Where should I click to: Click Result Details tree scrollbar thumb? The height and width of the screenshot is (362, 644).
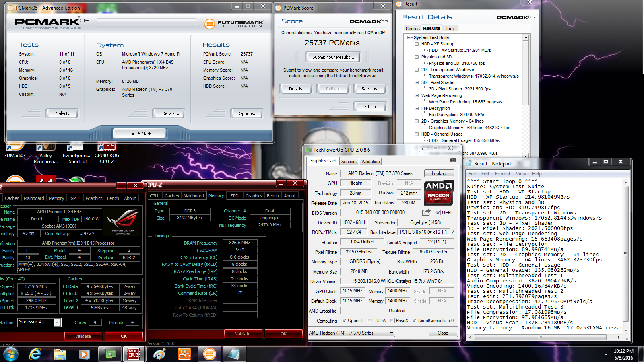[526, 72]
